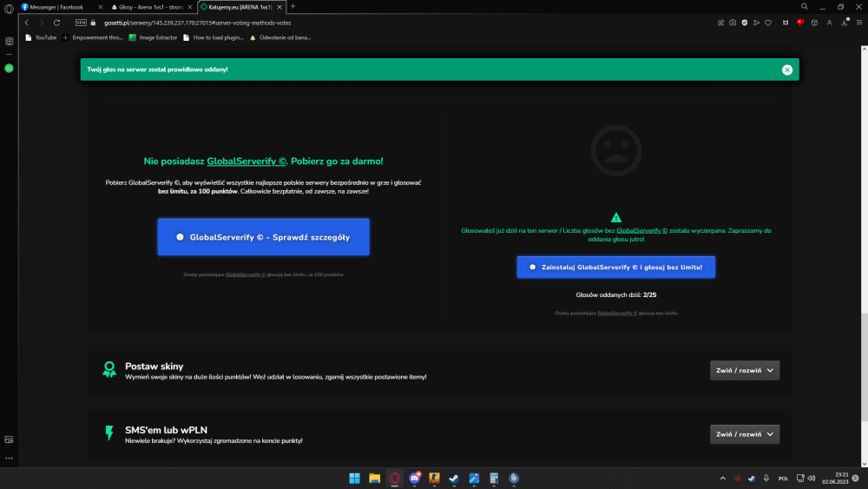
Task: Click the page vertical scrollbar thumb
Action: 865,367
